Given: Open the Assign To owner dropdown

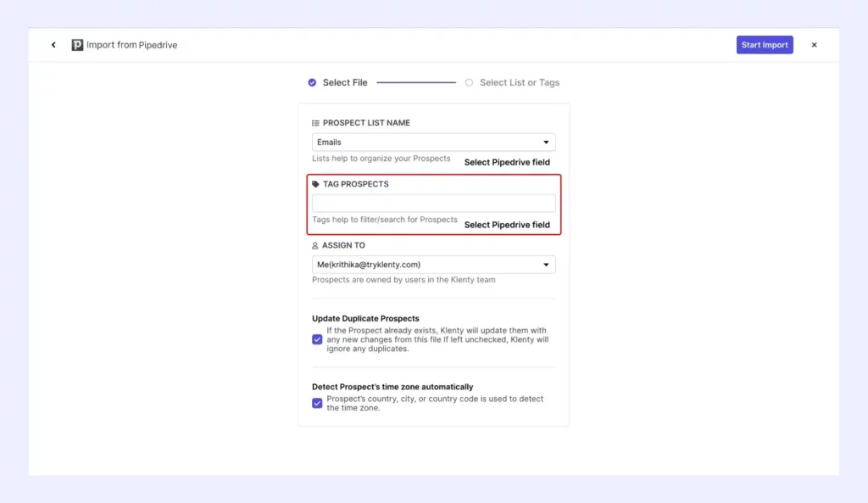Looking at the screenshot, I should pyautogui.click(x=433, y=265).
